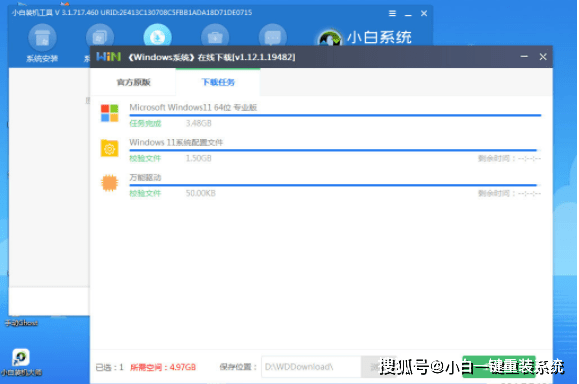Open the 手动Ghost desktop shortcut label
The width and height of the screenshot is (579, 384).
21,323
